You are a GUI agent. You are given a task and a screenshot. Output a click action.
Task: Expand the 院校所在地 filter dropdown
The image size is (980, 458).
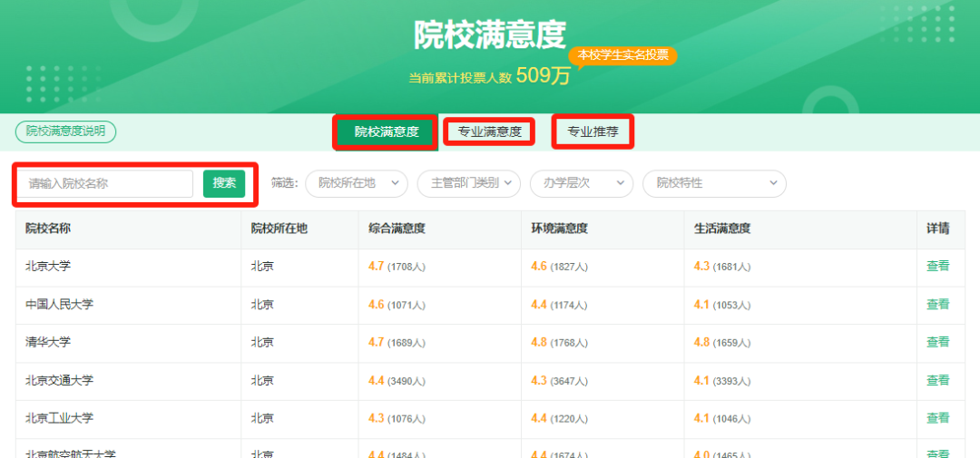coord(357,183)
